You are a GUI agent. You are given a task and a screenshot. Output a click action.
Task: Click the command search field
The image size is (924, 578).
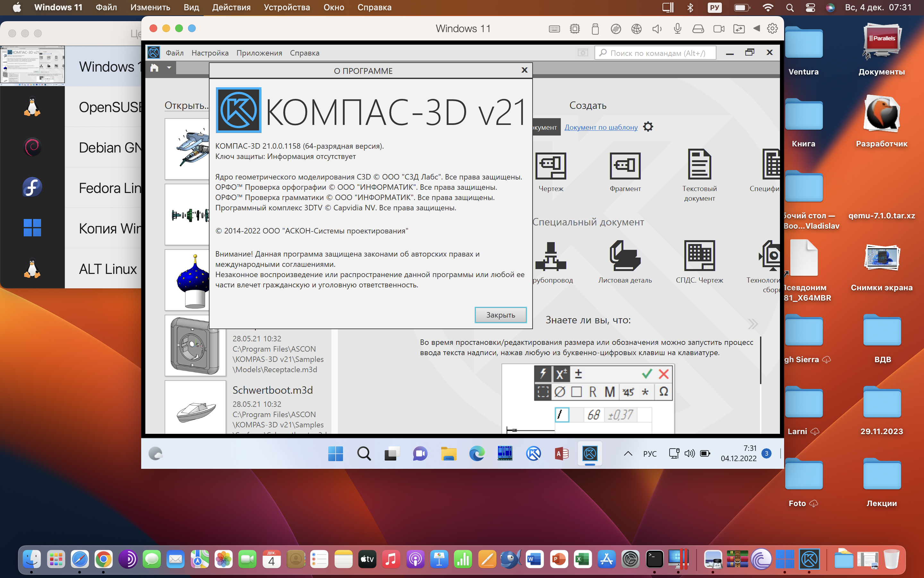pos(655,53)
